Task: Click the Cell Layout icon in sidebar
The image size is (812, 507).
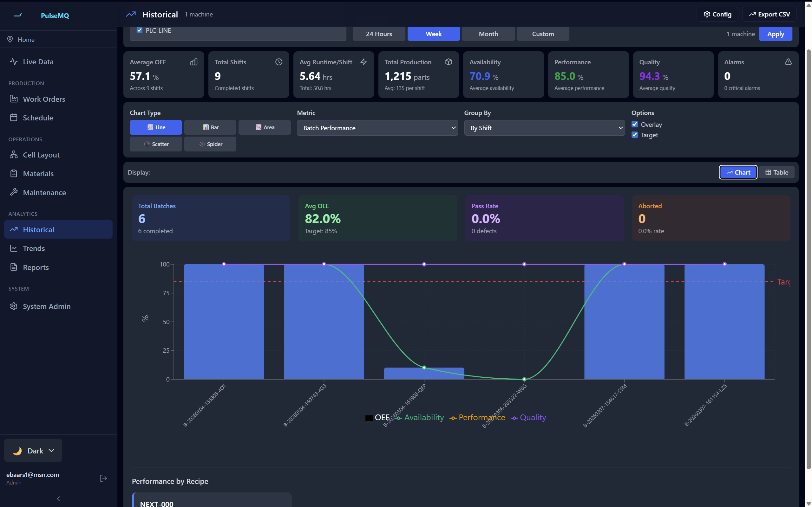Action: (x=14, y=155)
